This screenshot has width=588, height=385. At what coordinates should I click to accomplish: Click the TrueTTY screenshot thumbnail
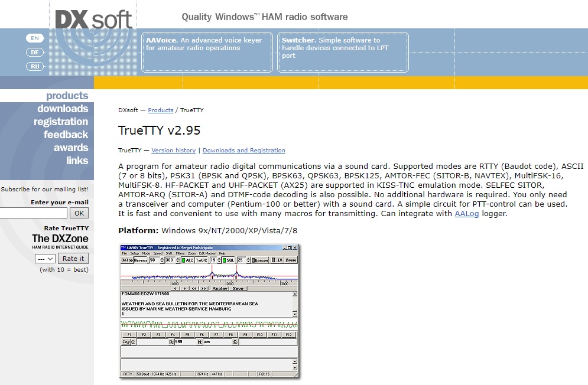click(x=209, y=311)
